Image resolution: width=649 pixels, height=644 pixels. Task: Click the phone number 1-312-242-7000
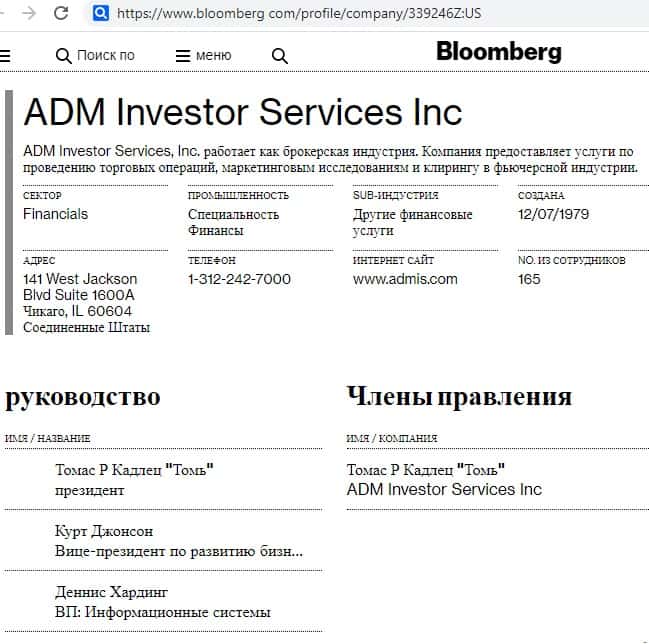239,279
